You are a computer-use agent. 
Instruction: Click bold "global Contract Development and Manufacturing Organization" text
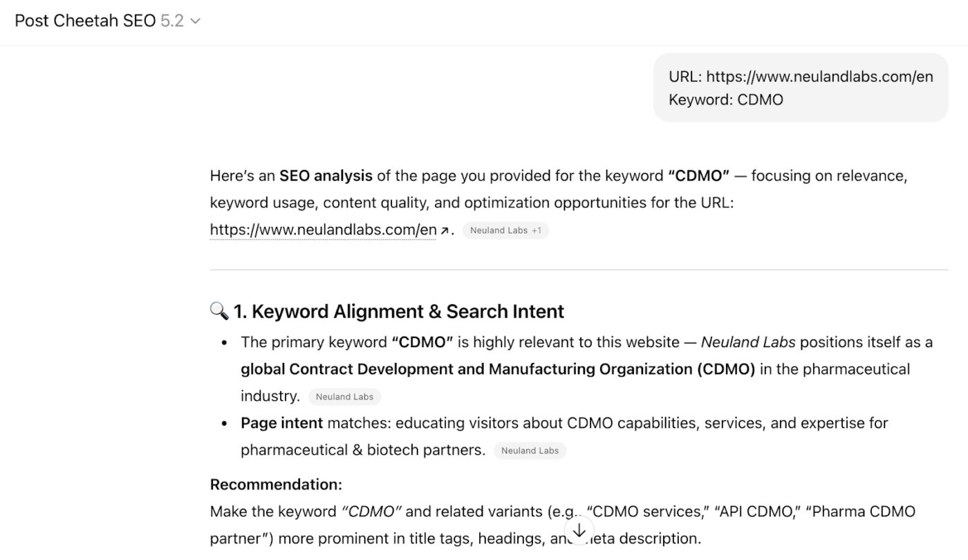467,369
